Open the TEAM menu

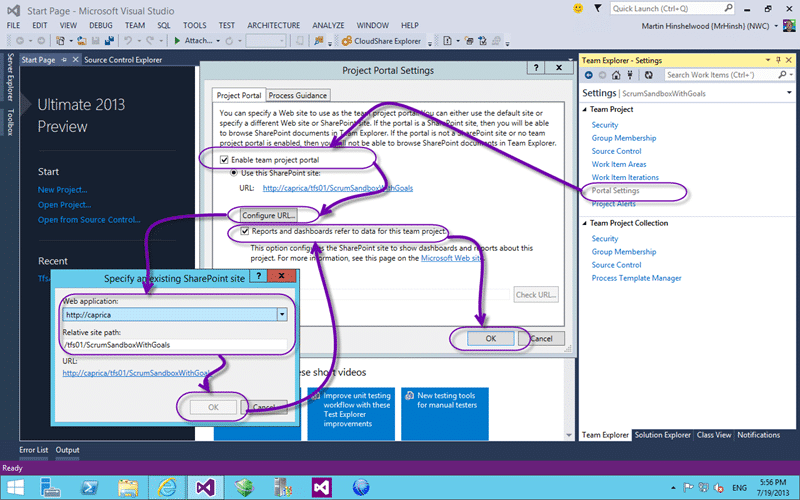pyautogui.click(x=135, y=25)
